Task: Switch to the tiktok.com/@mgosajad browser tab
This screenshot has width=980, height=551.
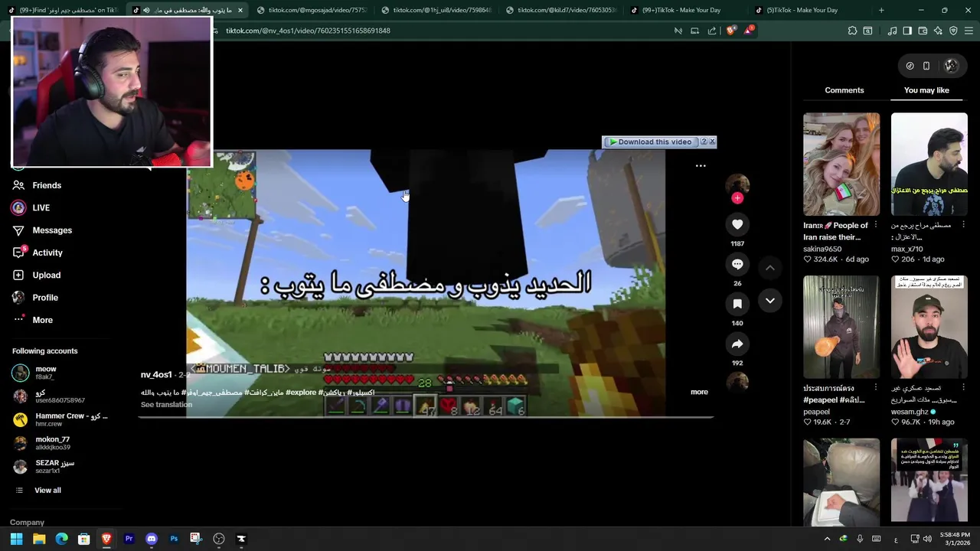Action: pos(312,10)
